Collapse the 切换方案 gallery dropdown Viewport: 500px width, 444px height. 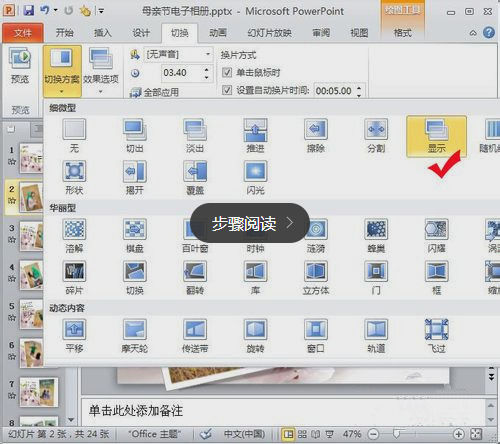pos(62,71)
